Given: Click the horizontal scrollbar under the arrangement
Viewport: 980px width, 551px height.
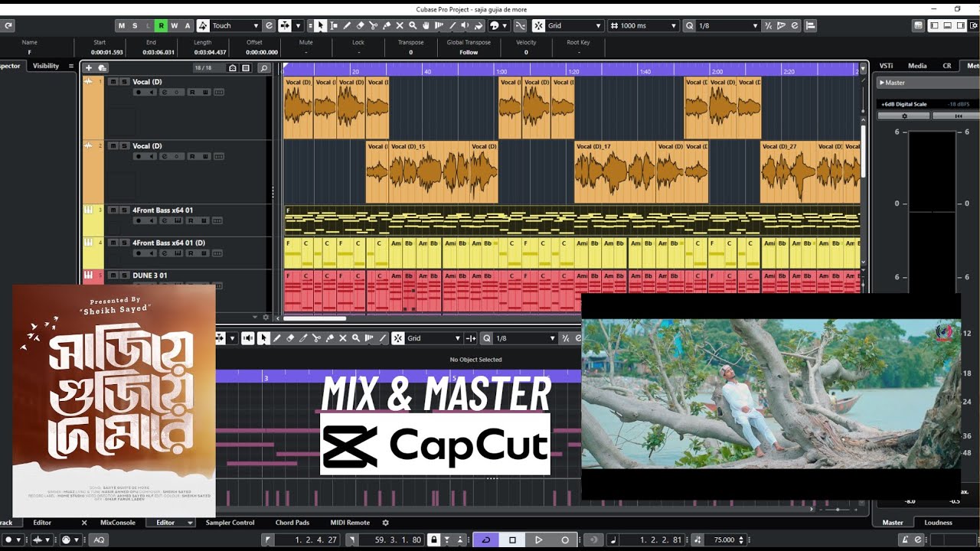Looking at the screenshot, I should pyautogui.click(x=315, y=318).
